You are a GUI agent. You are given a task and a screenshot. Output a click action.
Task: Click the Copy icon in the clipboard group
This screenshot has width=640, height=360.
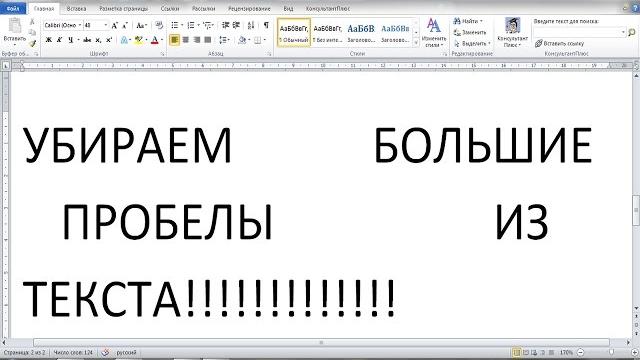33,33
